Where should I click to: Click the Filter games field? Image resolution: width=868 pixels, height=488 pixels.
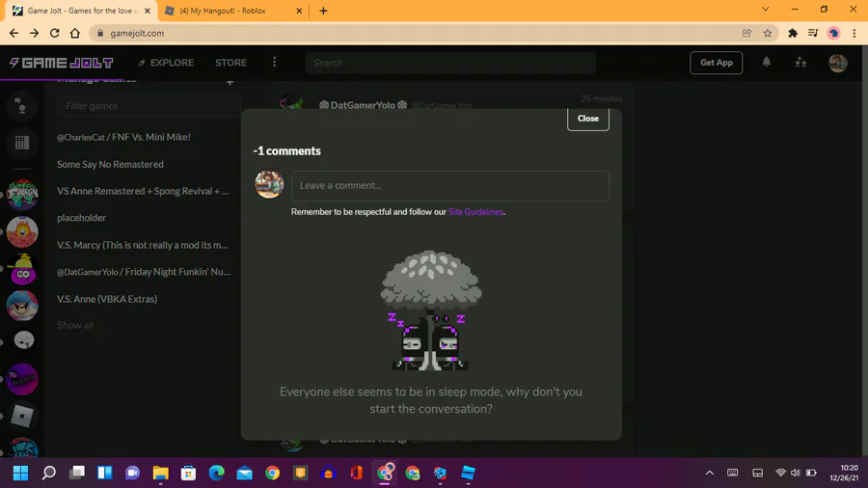coord(149,106)
